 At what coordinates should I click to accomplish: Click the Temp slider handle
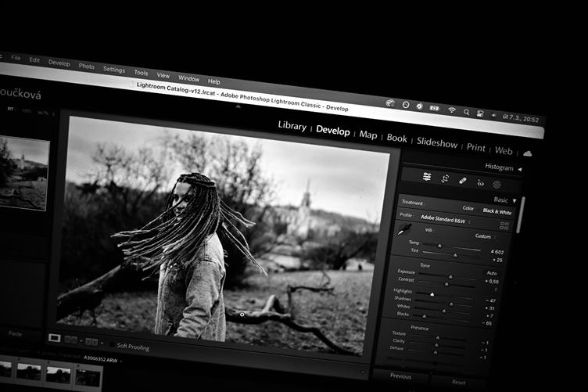[x=439, y=246]
